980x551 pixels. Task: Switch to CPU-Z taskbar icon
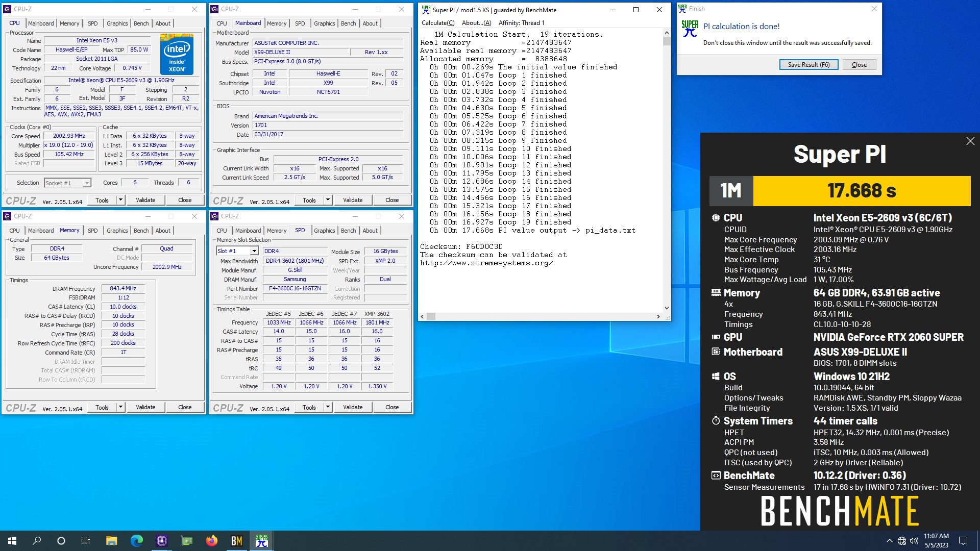(161, 541)
